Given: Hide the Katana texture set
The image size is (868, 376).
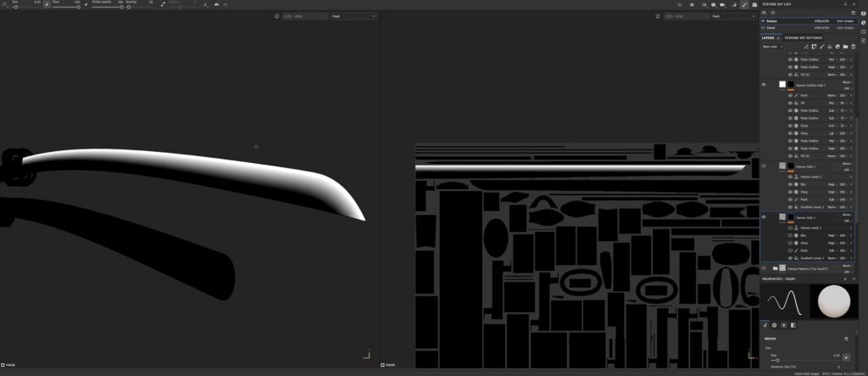Looking at the screenshot, I should click(x=763, y=21).
